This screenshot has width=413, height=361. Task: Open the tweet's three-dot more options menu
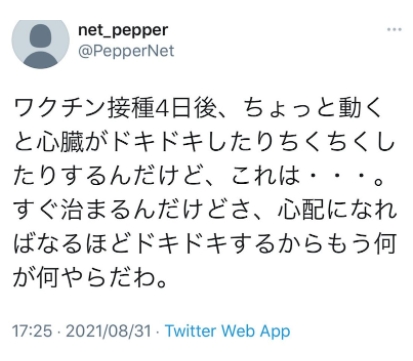coord(394,30)
